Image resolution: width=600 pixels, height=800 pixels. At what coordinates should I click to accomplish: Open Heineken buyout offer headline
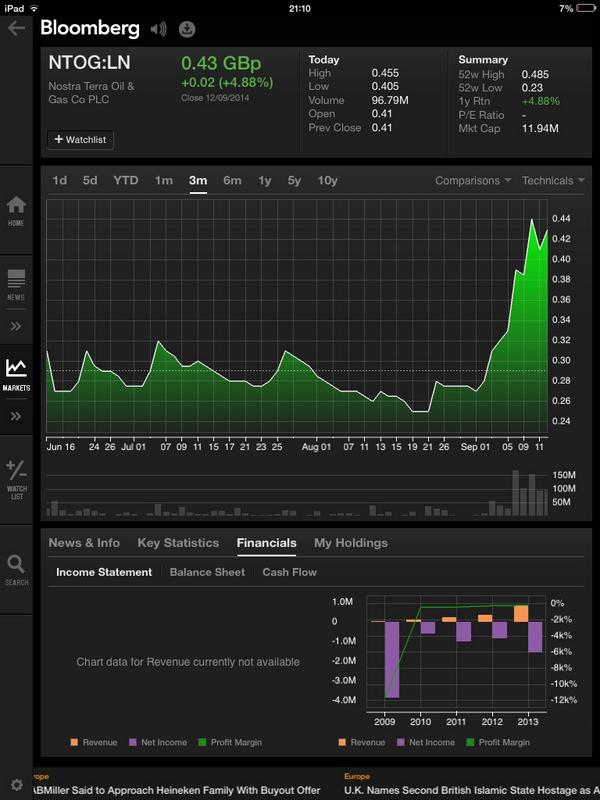pyautogui.click(x=177, y=791)
